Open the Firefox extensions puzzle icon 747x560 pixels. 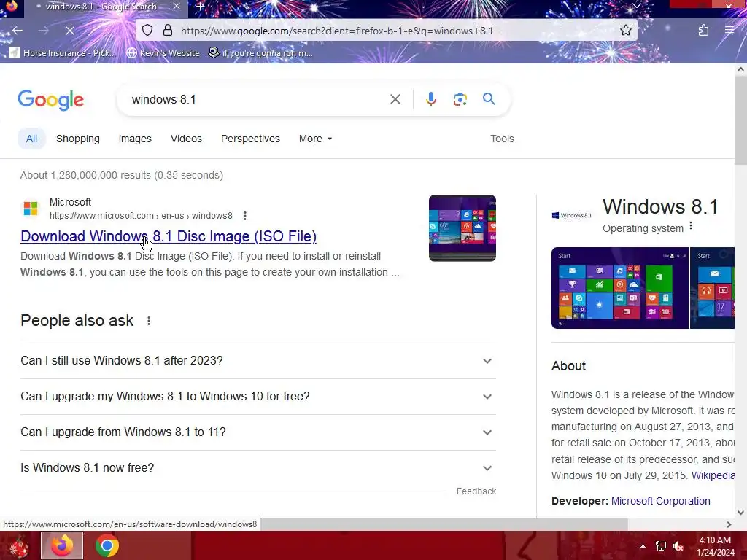pyautogui.click(x=703, y=31)
